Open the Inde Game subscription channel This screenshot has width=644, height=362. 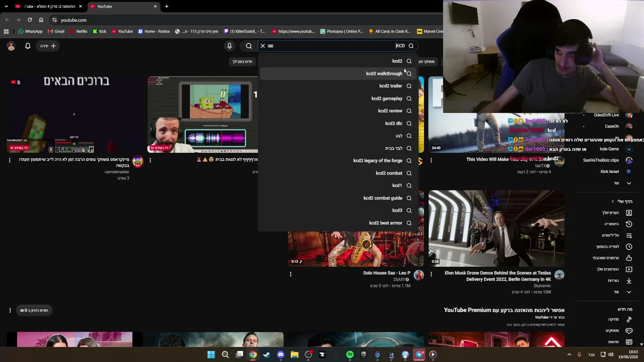615,149
